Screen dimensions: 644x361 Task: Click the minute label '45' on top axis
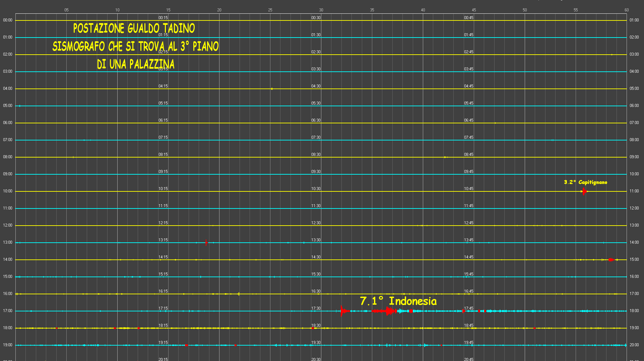tap(474, 10)
